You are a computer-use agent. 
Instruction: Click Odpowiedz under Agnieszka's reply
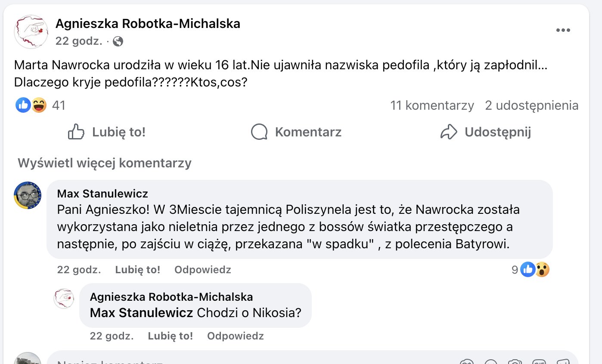click(x=235, y=336)
